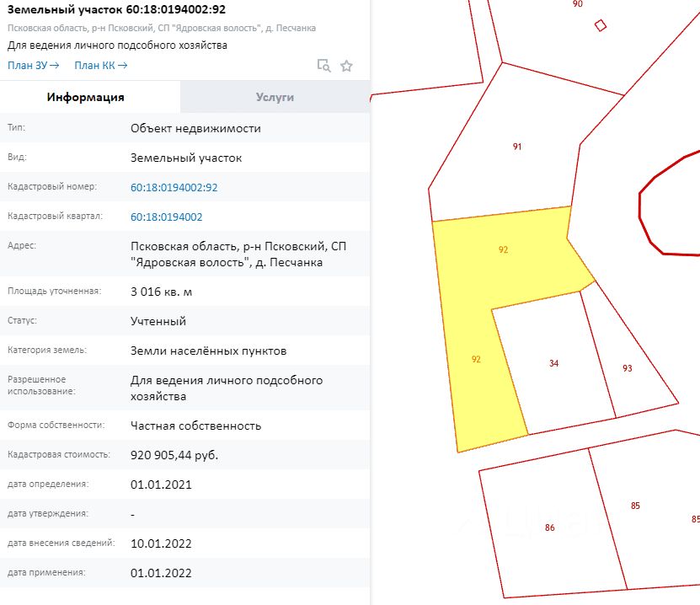The image size is (700, 605).
Task: Click parcel 85 on the map
Action: pyautogui.click(x=635, y=506)
